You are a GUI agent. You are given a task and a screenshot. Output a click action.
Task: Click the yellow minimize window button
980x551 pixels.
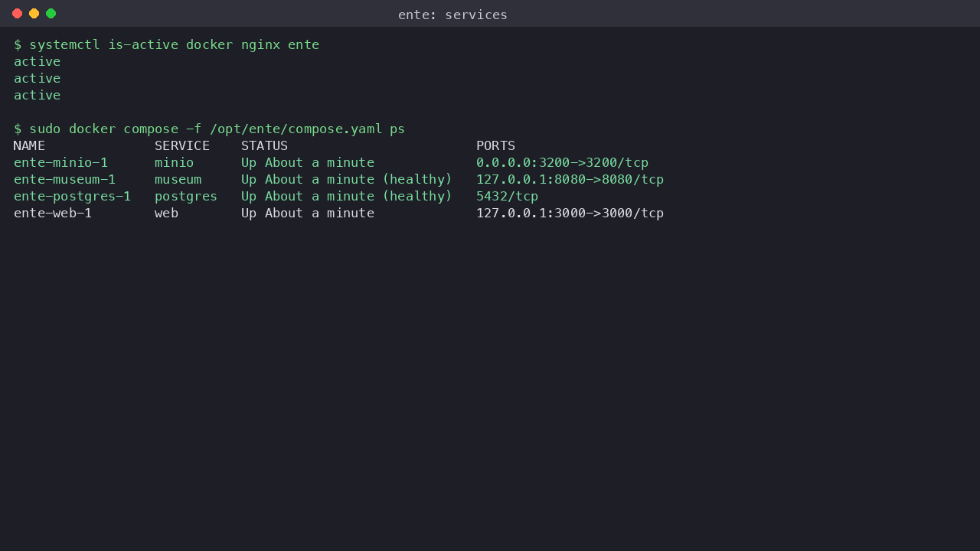[34, 14]
